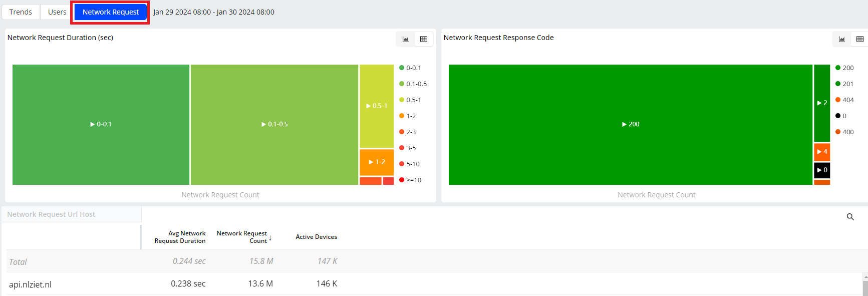The width and height of the screenshot is (868, 296).
Task: Show Response Code panel as chart
Action: 841,39
